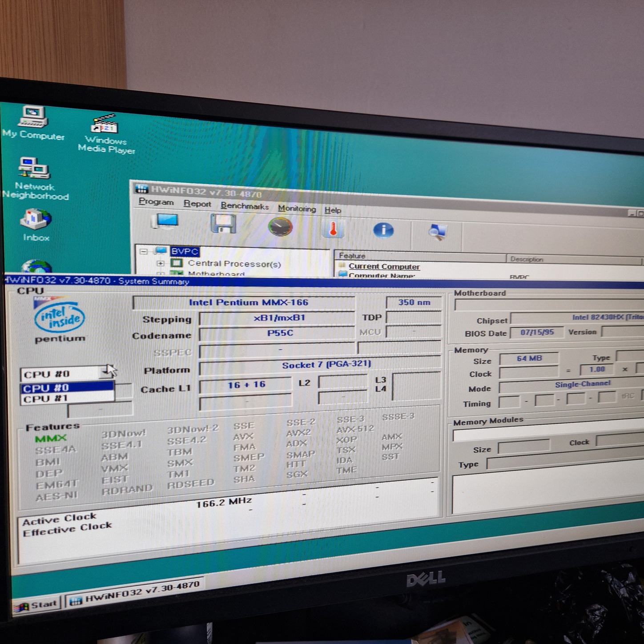This screenshot has height=644, width=644.
Task: Open the Help menu
Action: tap(333, 210)
